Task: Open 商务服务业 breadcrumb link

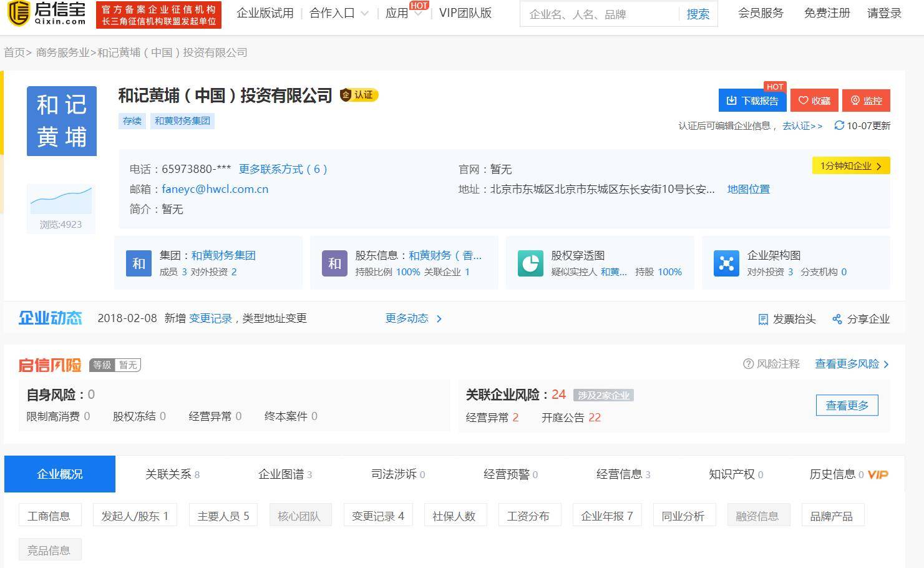Action: [62, 52]
